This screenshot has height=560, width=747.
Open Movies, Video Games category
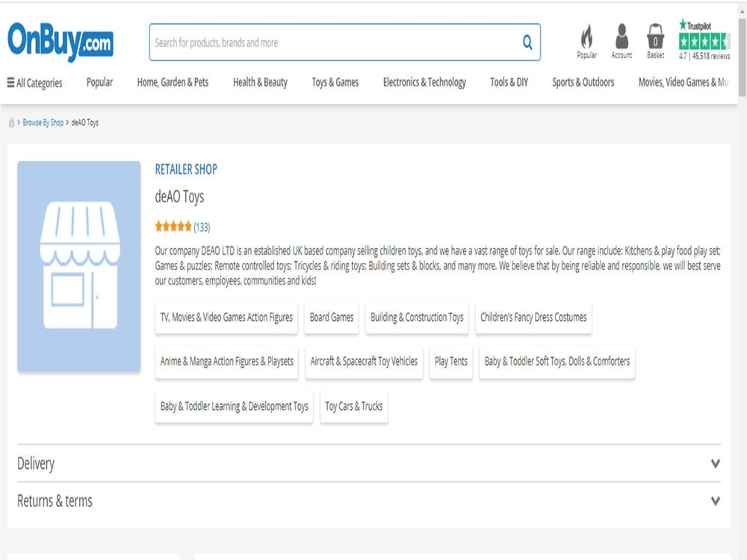click(x=684, y=82)
